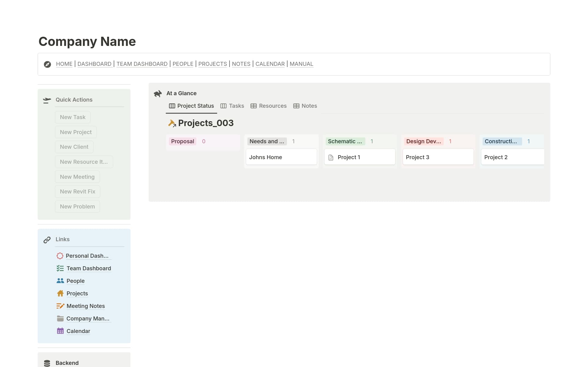Open the PEOPLE navigation link
The image size is (588, 367).
pos(183,64)
